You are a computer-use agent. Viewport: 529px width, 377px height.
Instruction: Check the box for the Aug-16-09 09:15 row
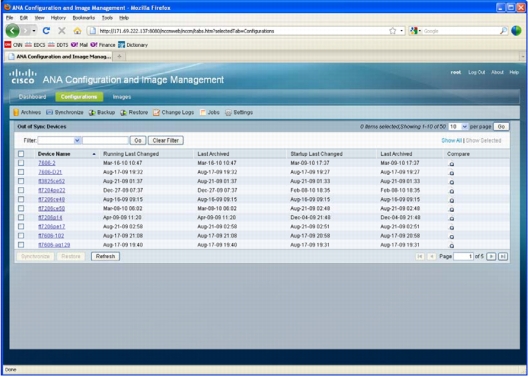21,199
